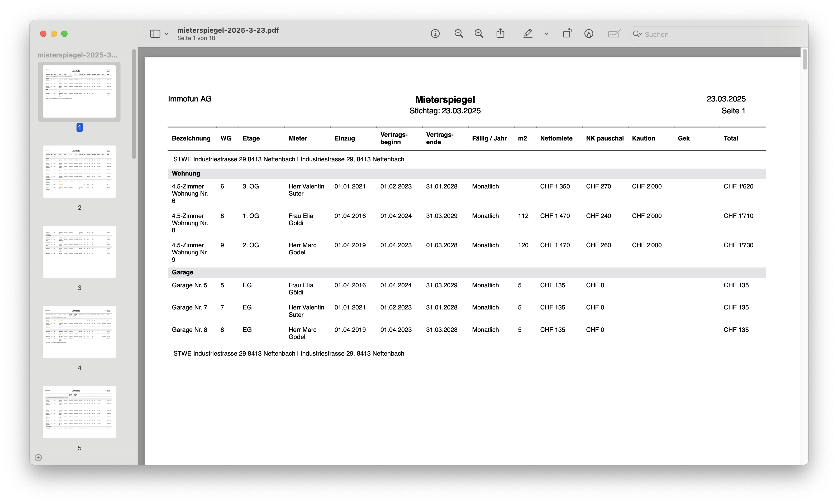Open the Share menu
This screenshot has width=838, height=504.
tap(500, 33)
